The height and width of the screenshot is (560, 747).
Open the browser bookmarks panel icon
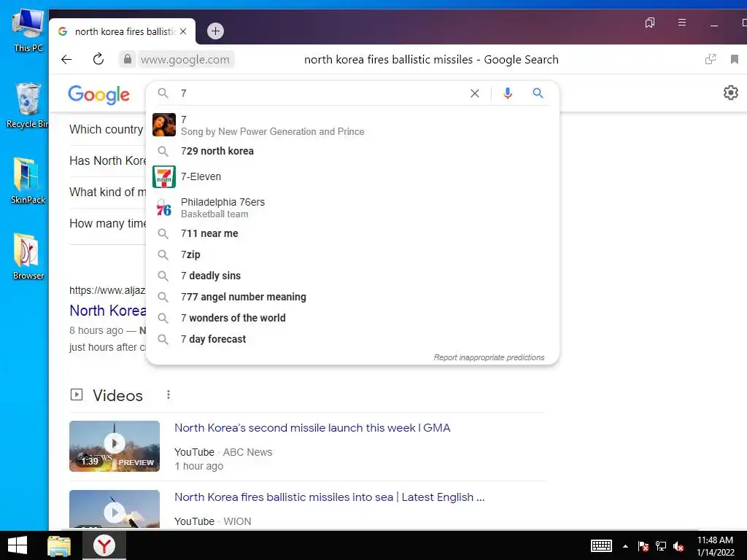click(650, 23)
